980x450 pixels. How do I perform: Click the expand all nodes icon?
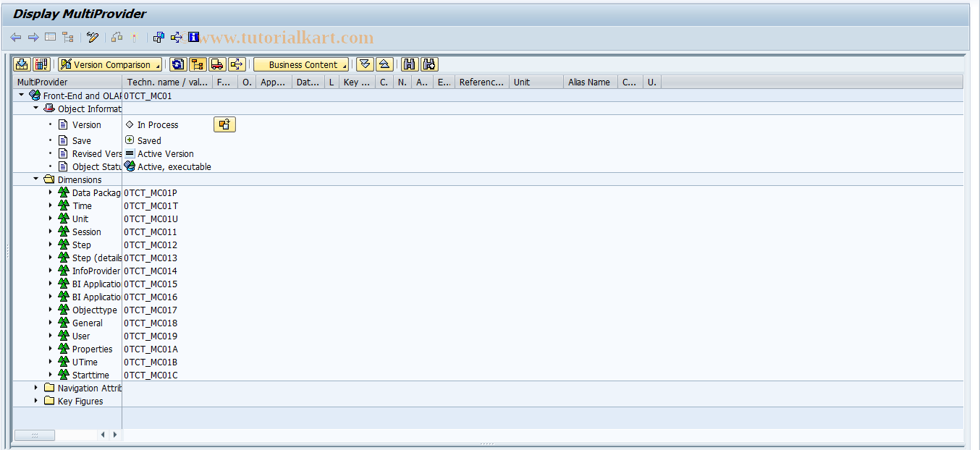pyautogui.click(x=365, y=64)
